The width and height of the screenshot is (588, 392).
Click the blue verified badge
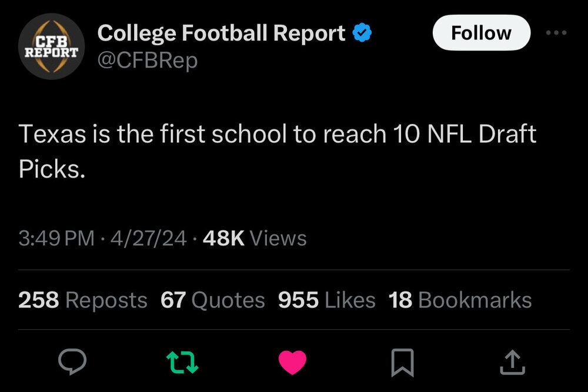[x=362, y=33]
